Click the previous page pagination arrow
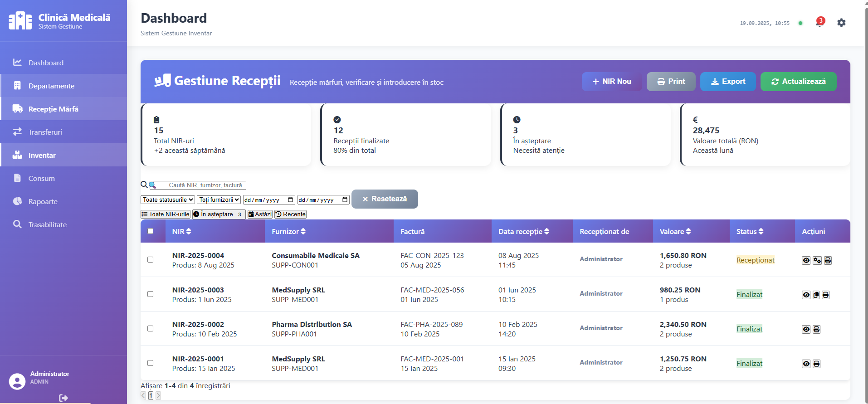This screenshot has height=404, width=868. [143, 395]
